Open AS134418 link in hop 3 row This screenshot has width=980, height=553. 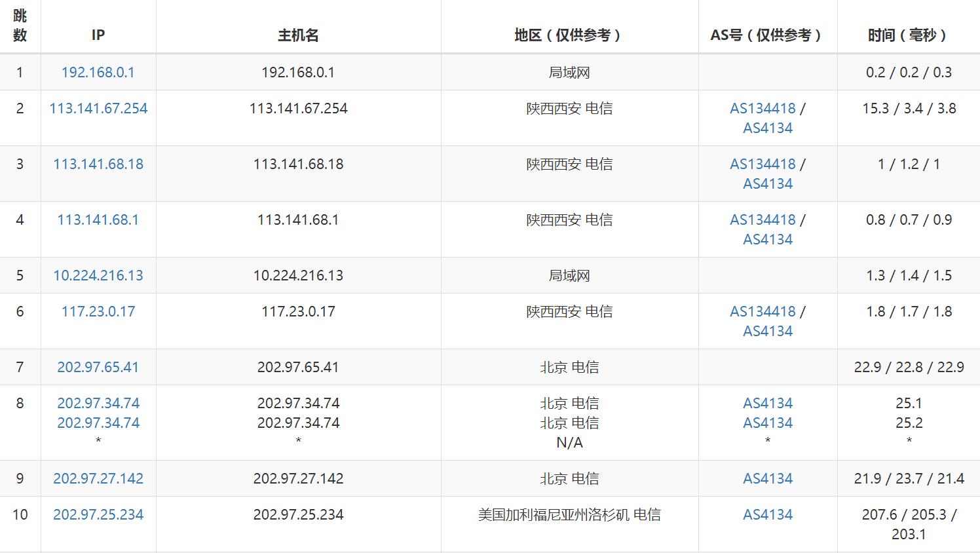[763, 164]
